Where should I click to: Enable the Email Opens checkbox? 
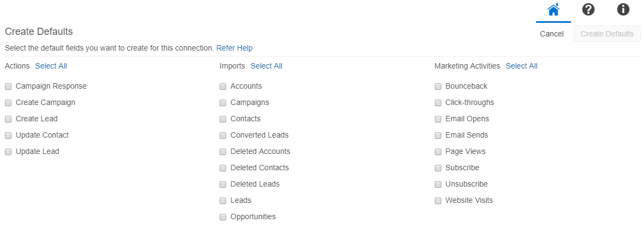point(438,119)
